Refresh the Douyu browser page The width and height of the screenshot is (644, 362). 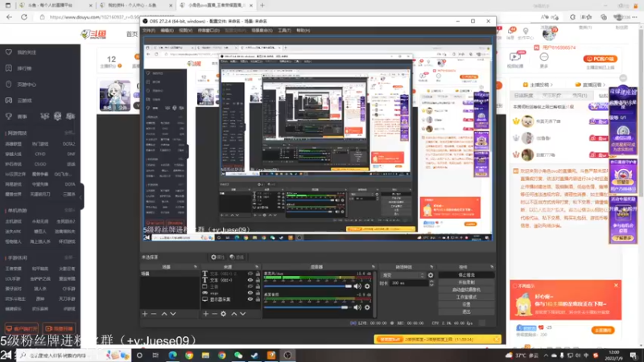pos(24,17)
